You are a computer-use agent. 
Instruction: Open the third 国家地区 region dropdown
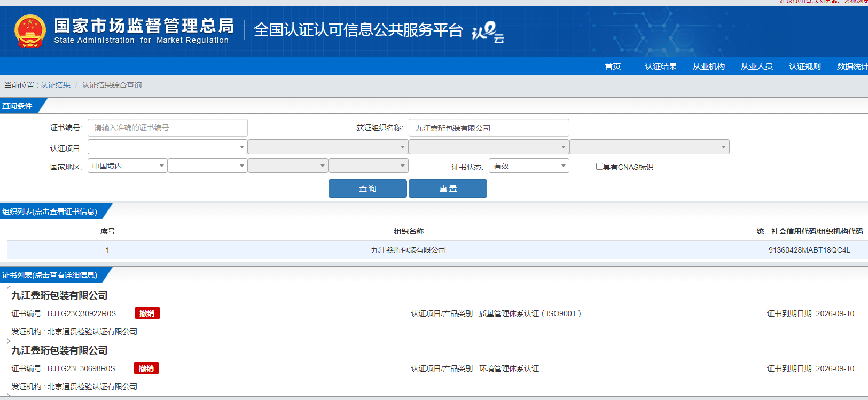[288, 166]
